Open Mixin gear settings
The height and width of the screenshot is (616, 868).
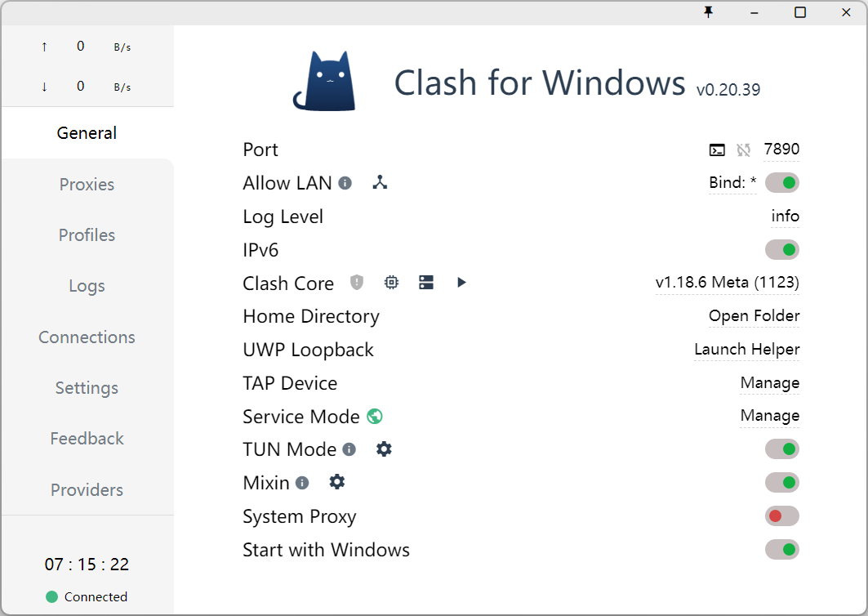coord(337,483)
